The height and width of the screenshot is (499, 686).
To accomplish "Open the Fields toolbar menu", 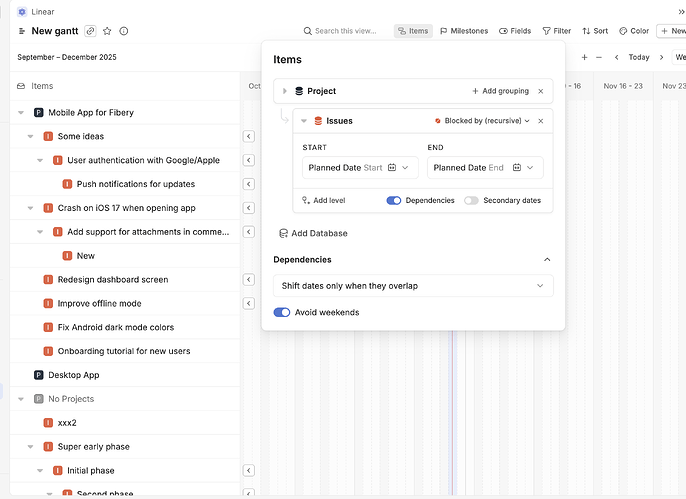I will click(515, 31).
